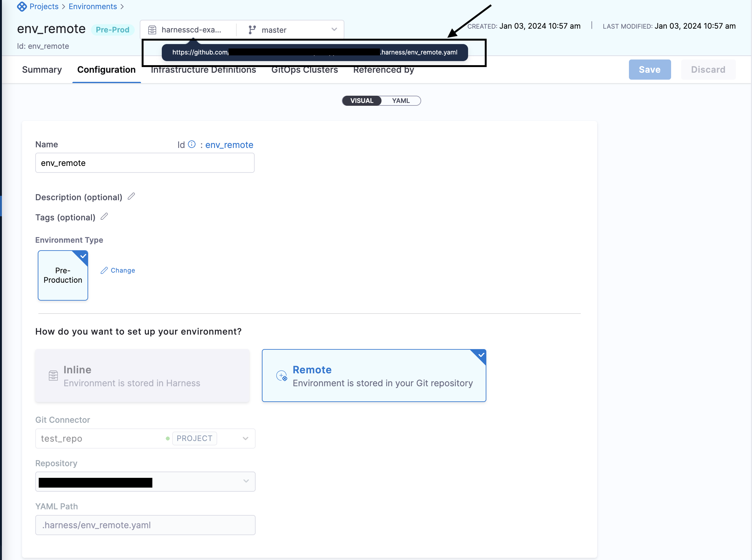Go to Environments in breadcrumb
This screenshot has height=560, width=752.
[93, 6]
